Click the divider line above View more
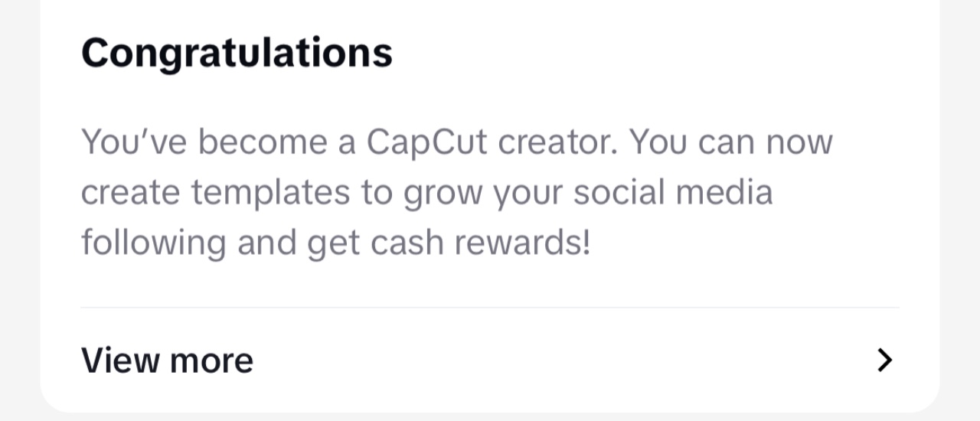This screenshot has height=421, width=980. 490,308
